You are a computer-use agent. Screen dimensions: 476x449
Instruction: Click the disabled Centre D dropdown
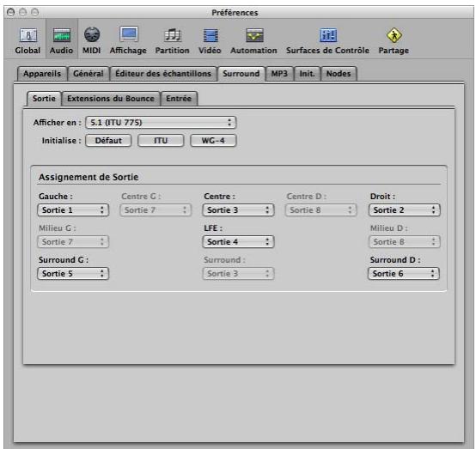click(x=320, y=210)
